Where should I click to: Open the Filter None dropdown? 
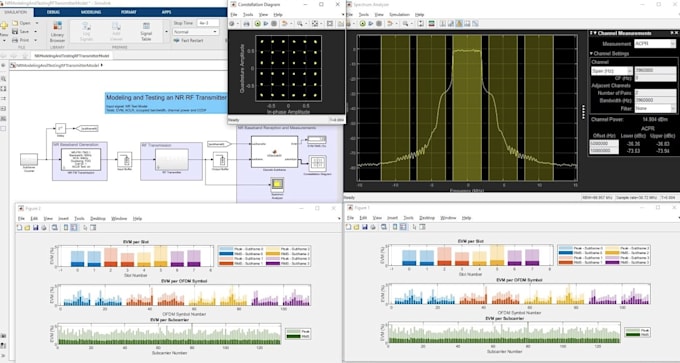pyautogui.click(x=654, y=108)
